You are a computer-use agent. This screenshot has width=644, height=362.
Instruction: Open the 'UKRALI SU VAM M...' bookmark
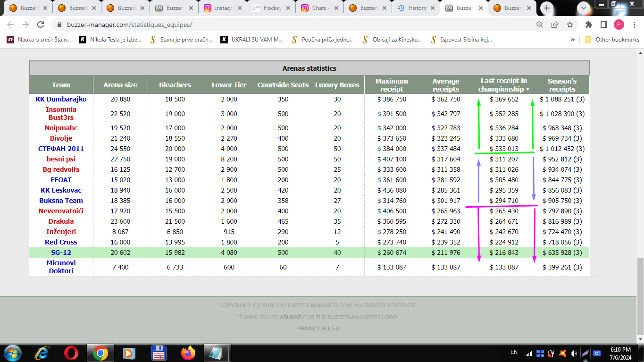pyautogui.click(x=252, y=40)
